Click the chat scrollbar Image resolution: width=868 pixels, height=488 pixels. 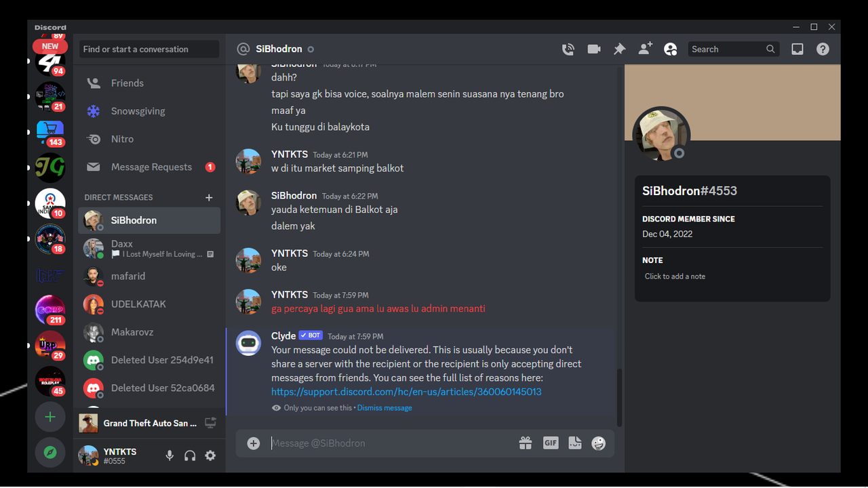pyautogui.click(x=618, y=397)
